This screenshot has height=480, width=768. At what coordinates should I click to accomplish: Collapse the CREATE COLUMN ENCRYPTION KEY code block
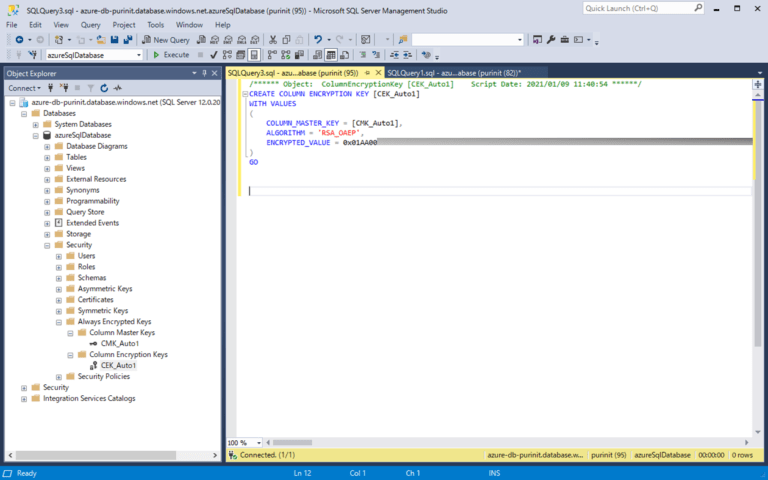tap(245, 94)
